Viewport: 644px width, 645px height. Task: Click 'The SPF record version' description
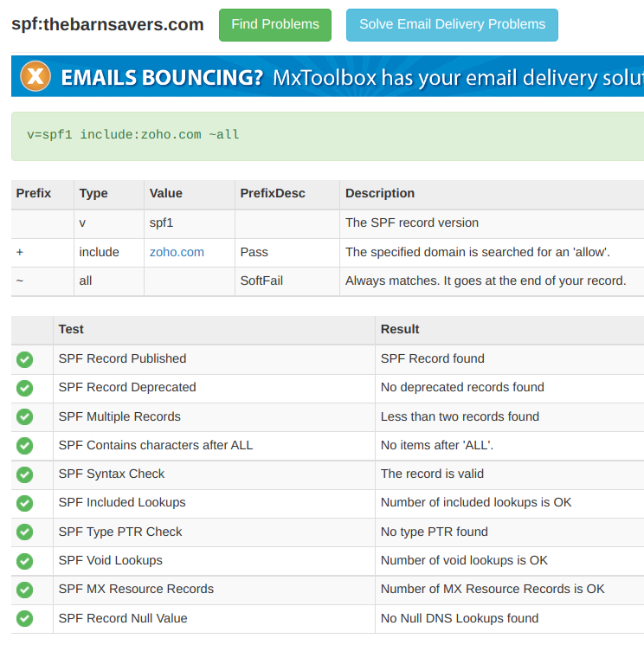click(x=412, y=223)
